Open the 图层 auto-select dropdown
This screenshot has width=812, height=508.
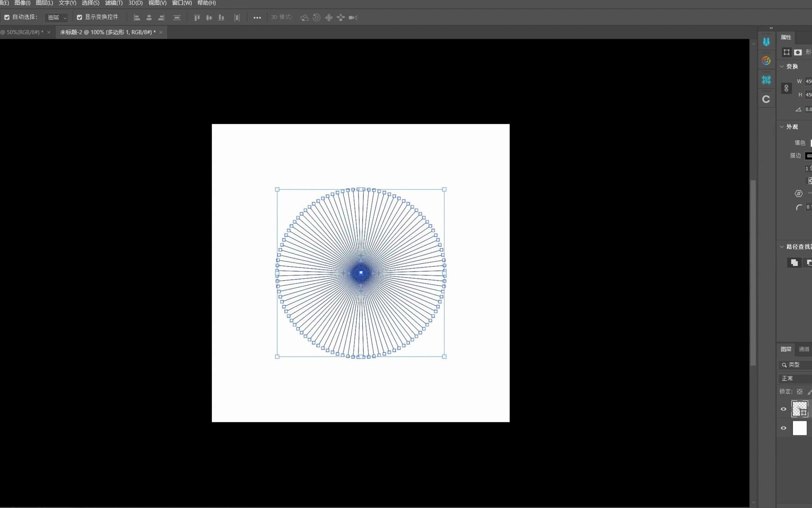tap(57, 18)
